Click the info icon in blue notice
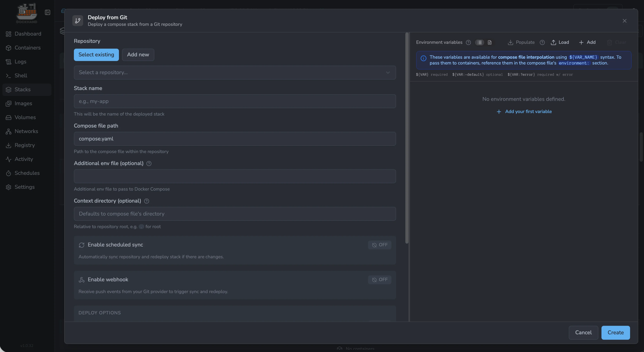 click(x=423, y=58)
